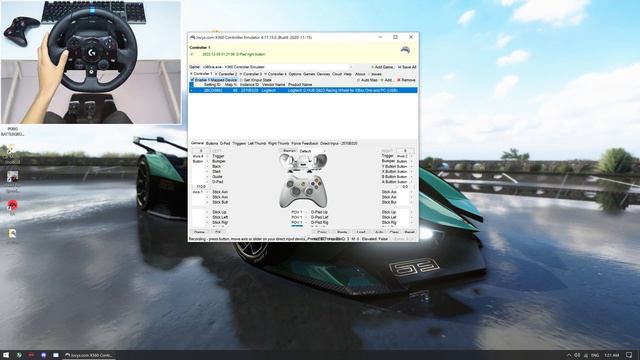
Task: Open the Cloud tab
Action: pos(337,74)
